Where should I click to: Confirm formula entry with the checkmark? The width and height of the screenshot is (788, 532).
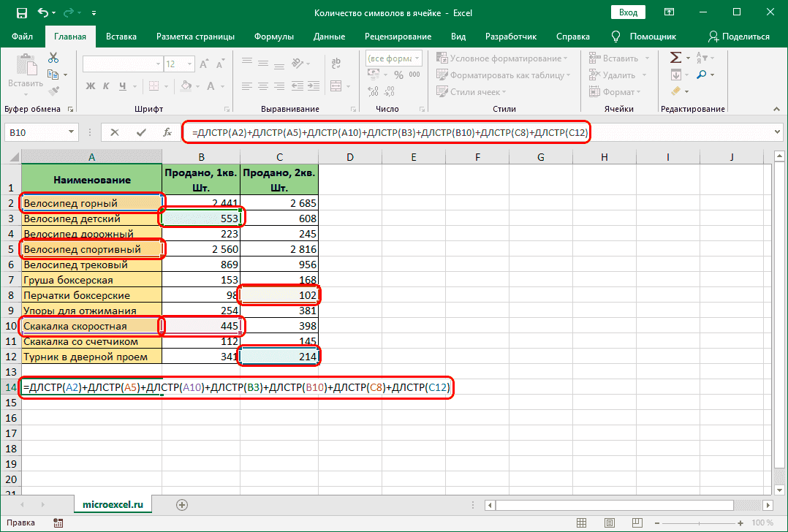[141, 132]
